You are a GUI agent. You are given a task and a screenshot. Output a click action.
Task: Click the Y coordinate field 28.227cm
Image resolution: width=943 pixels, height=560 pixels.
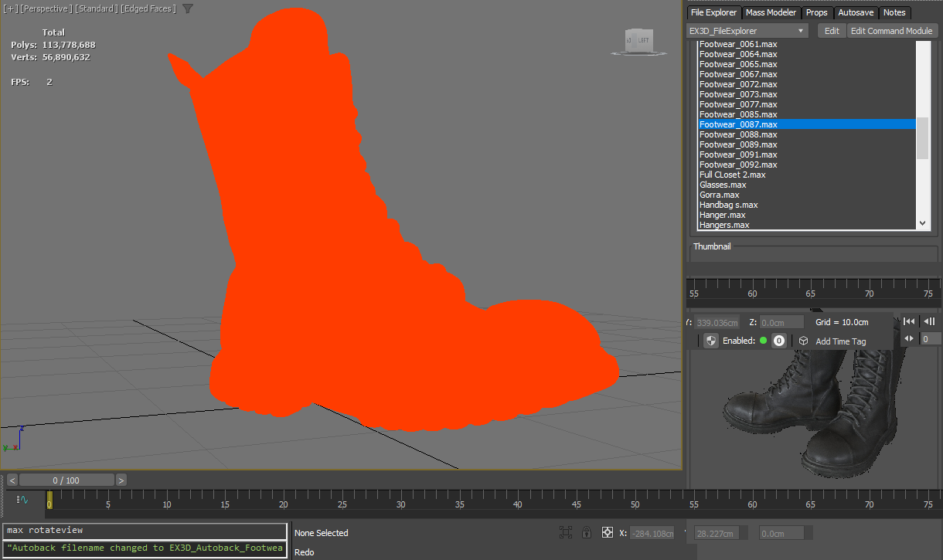click(718, 532)
